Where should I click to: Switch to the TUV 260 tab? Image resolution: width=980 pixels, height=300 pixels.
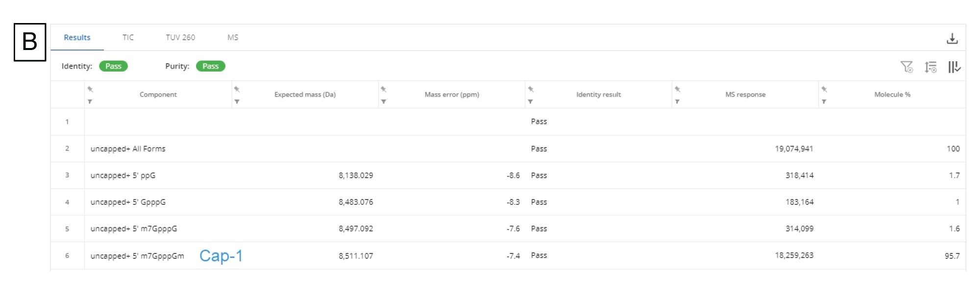(180, 38)
